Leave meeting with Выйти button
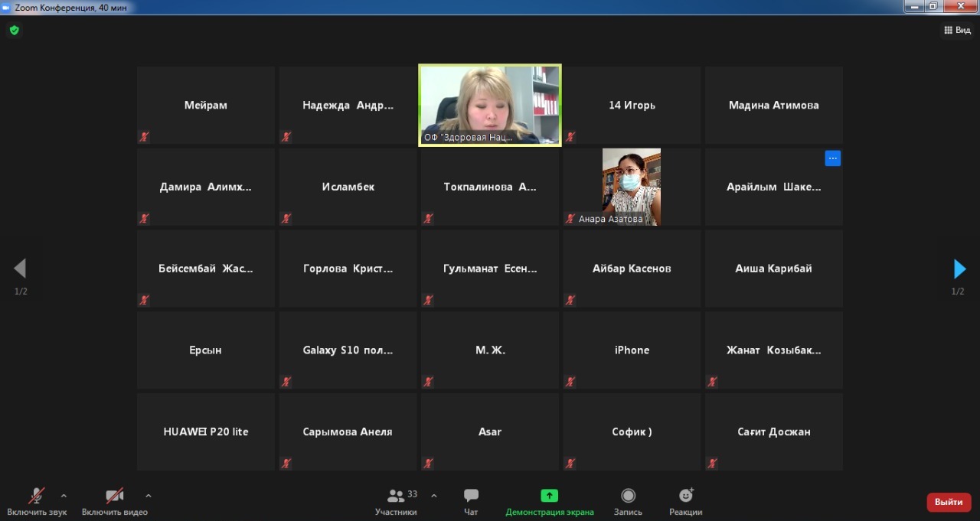Viewport: 980px width, 521px height. [949, 502]
